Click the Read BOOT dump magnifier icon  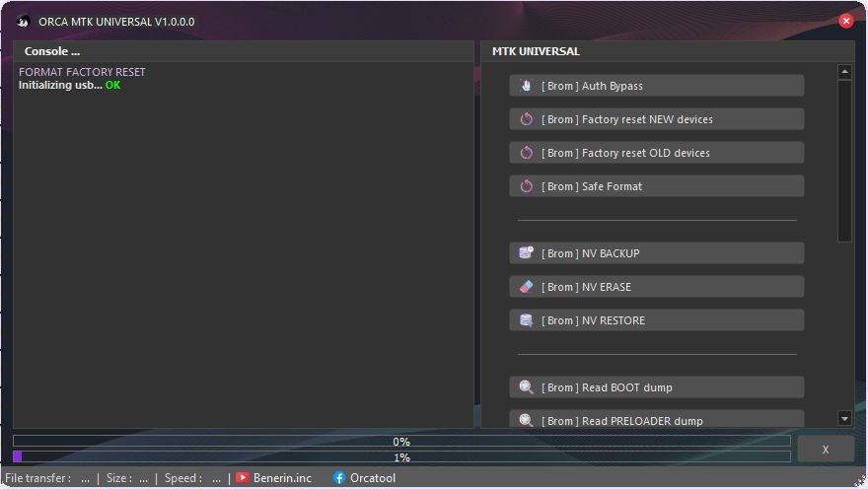click(526, 387)
